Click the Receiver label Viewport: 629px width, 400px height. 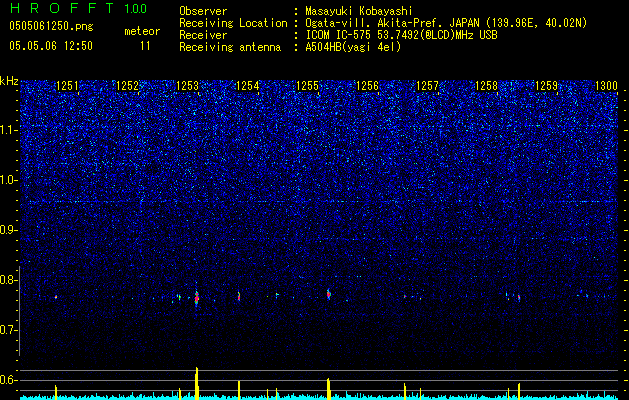pyautogui.click(x=203, y=35)
